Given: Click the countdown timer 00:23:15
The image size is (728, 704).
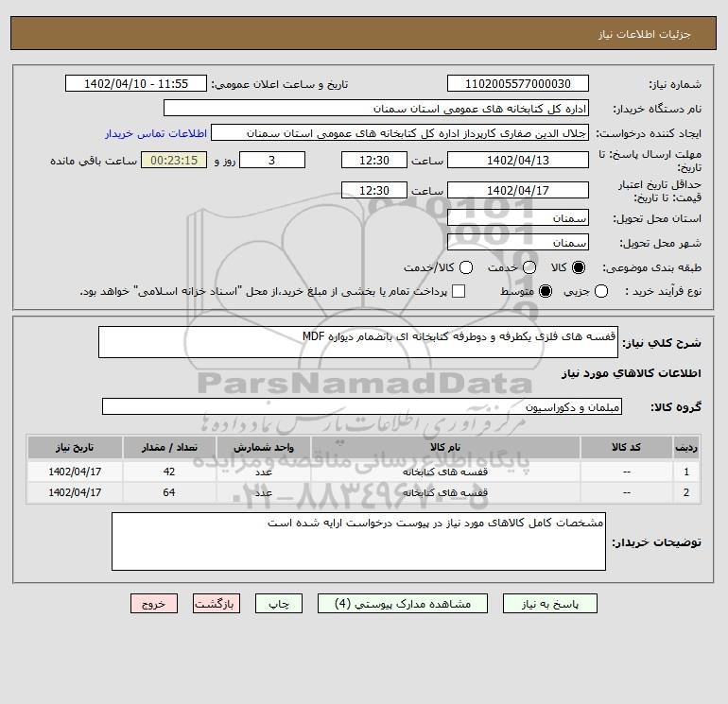Looking at the screenshot, I should point(174,160).
